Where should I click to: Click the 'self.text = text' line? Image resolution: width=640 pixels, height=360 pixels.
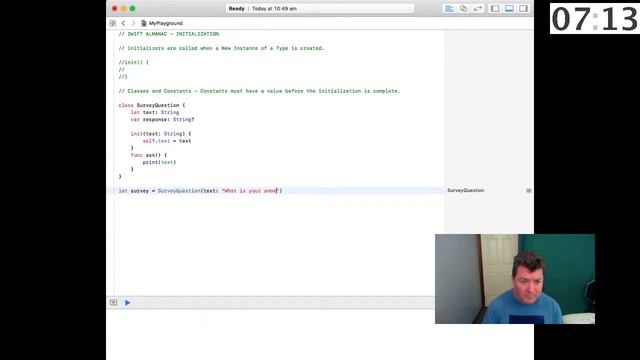point(167,141)
